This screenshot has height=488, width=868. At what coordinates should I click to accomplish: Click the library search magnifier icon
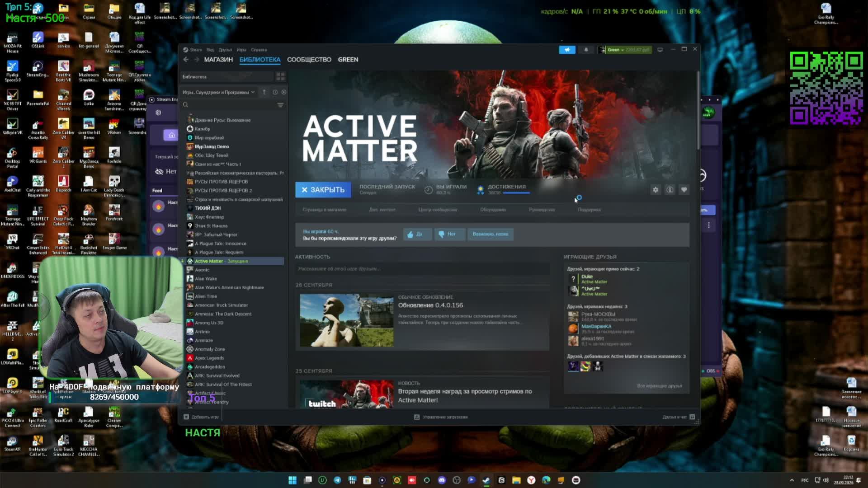click(185, 105)
